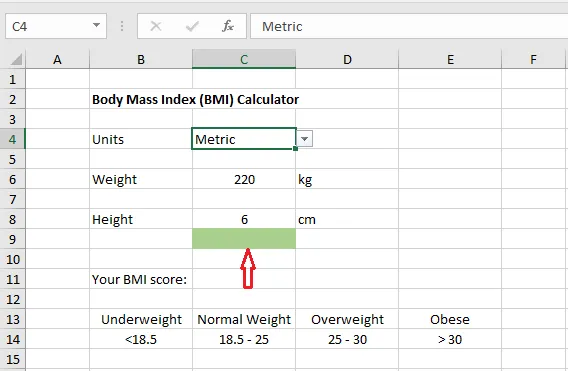Select column D header
Screen dimensions: 568x371
tap(347, 59)
